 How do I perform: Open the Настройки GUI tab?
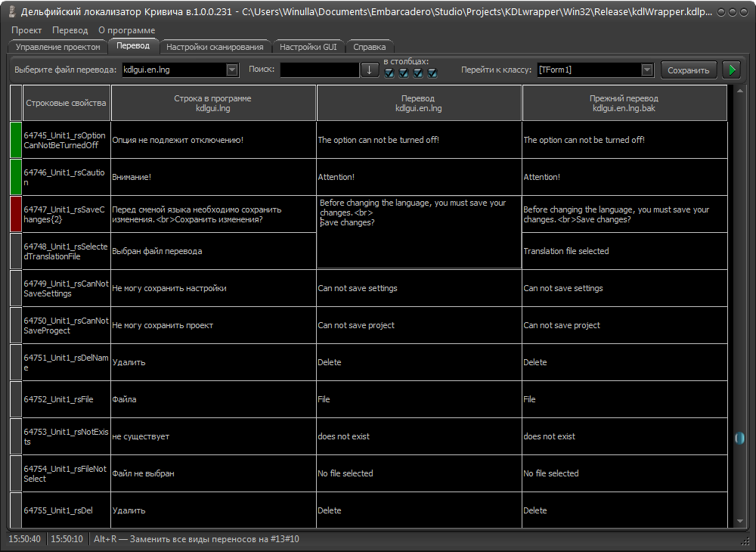[308, 47]
